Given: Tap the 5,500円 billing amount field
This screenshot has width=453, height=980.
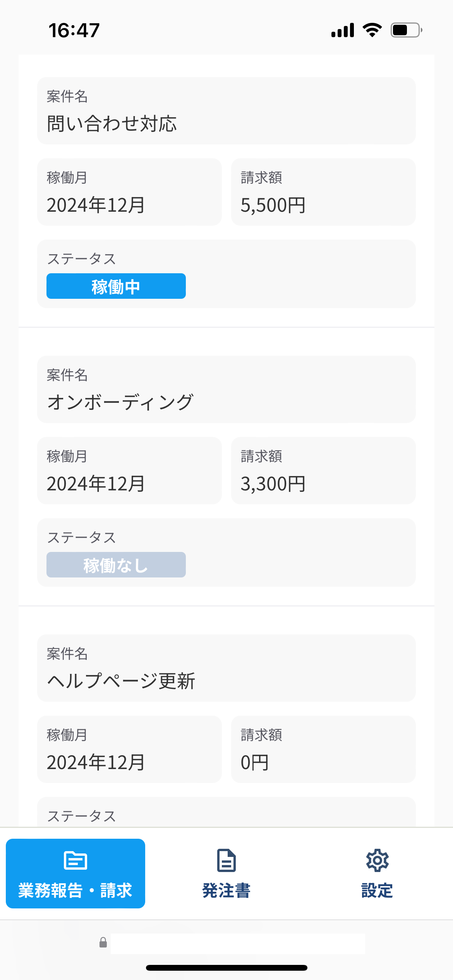Looking at the screenshot, I should coord(323,192).
